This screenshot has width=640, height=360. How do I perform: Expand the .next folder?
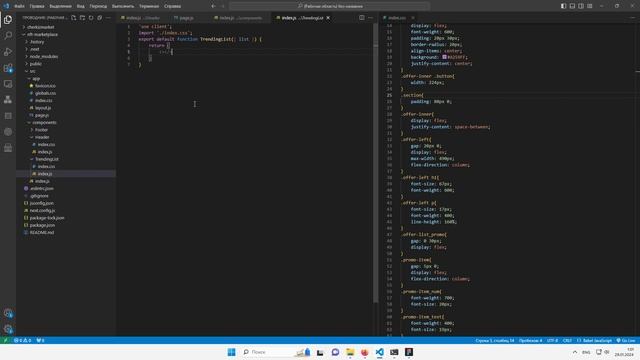pos(35,49)
